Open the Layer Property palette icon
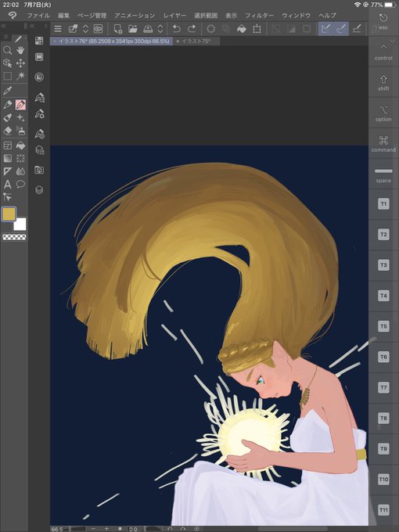Image resolution: width=399 pixels, height=532 pixels. pos(39,149)
